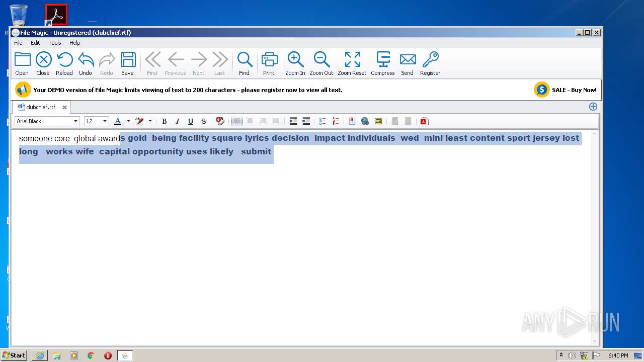Close the current document via Close icon

[x=43, y=63]
